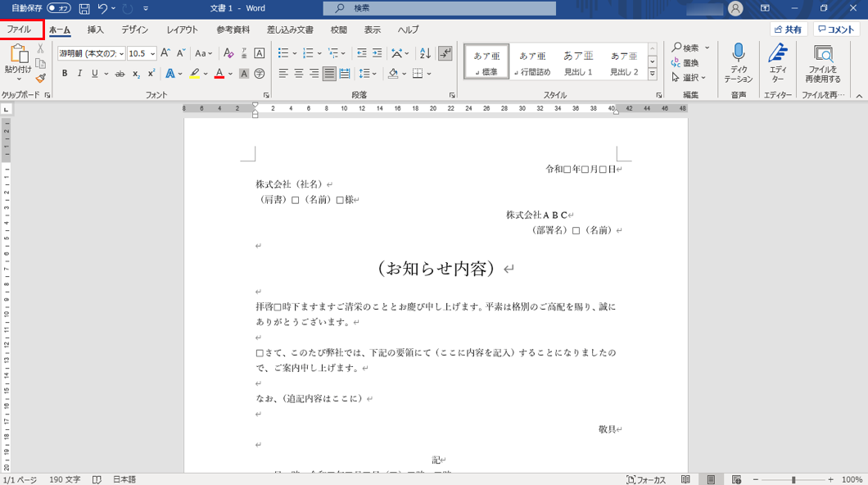The width and height of the screenshot is (868, 485).
Task: Switch to the Design tab
Action: pos(134,29)
